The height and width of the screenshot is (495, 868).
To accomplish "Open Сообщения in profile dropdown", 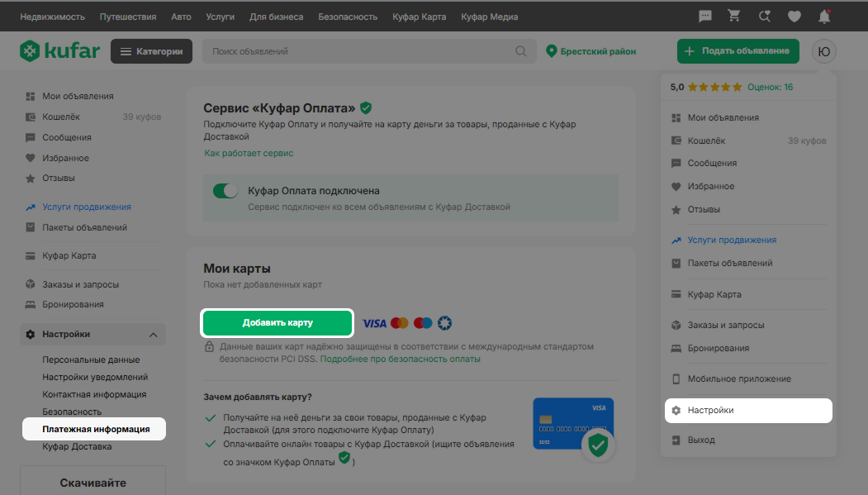I will pyautogui.click(x=712, y=163).
